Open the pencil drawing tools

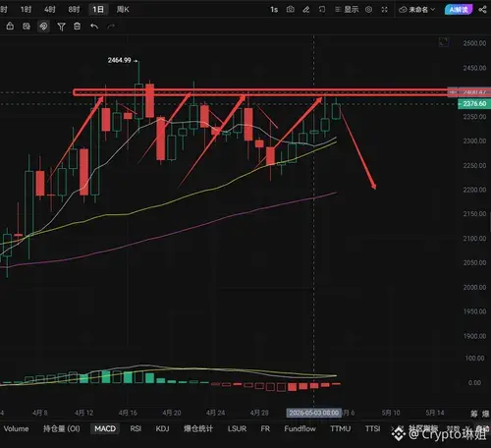click(306, 10)
